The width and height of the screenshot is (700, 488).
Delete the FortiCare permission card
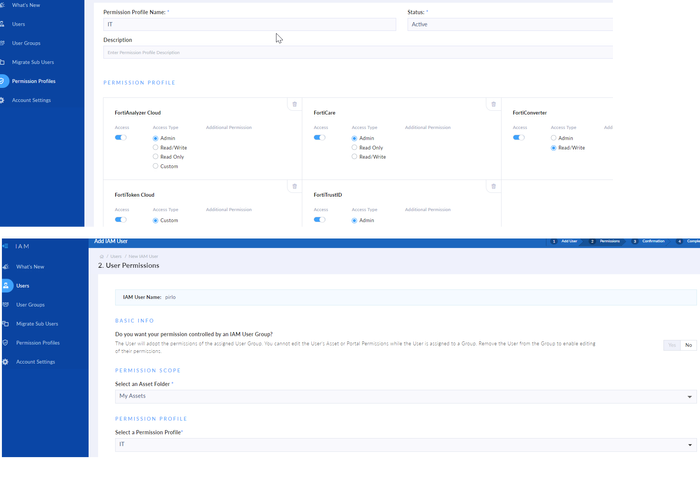[493, 104]
